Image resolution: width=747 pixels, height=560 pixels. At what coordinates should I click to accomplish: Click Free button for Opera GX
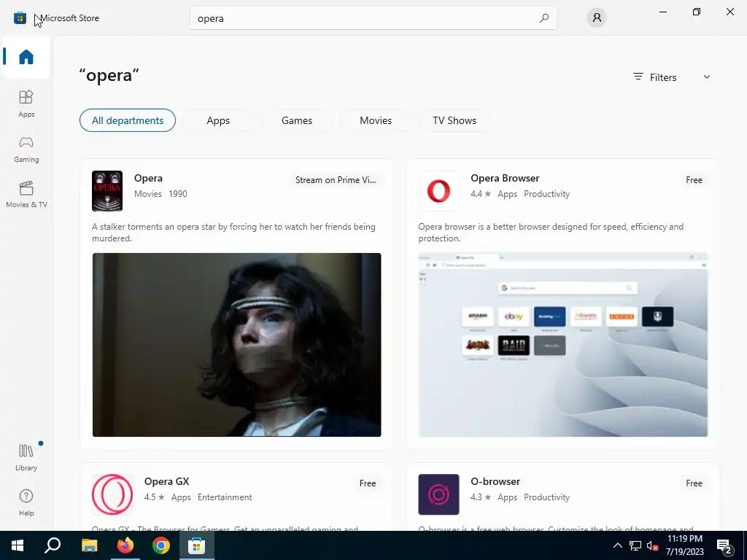[368, 483]
